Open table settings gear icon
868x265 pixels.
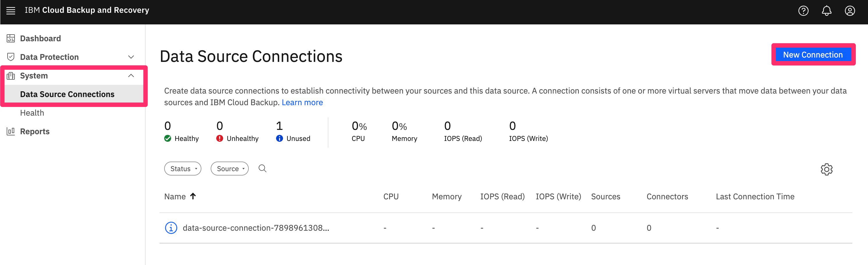click(826, 169)
